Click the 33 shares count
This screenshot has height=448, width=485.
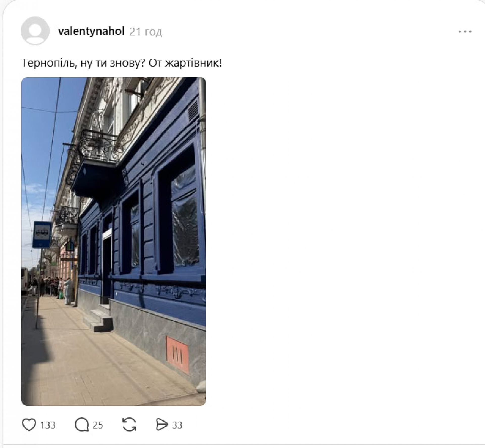click(177, 425)
